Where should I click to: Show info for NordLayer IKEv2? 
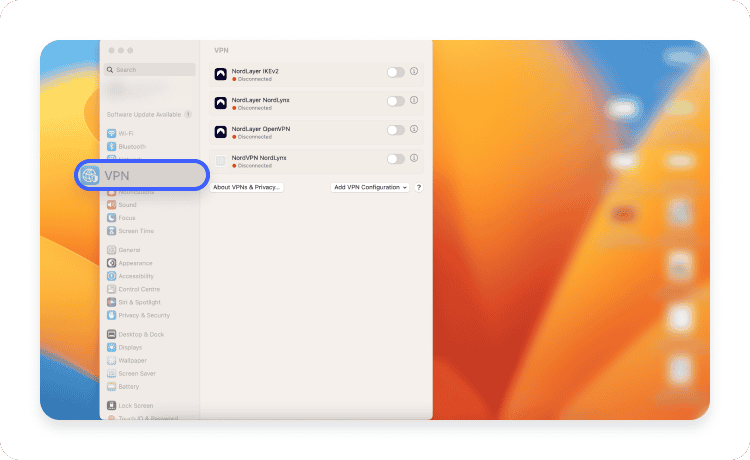[414, 71]
